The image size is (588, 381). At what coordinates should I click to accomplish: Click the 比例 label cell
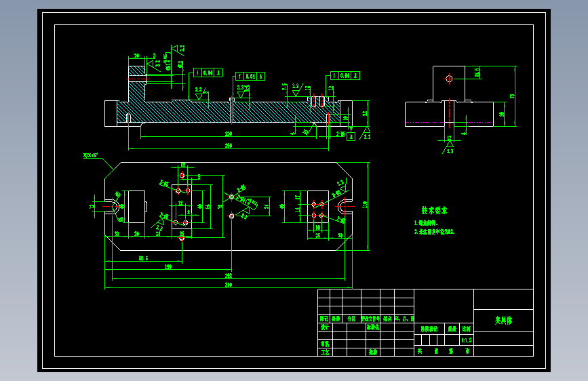[x=466, y=329]
